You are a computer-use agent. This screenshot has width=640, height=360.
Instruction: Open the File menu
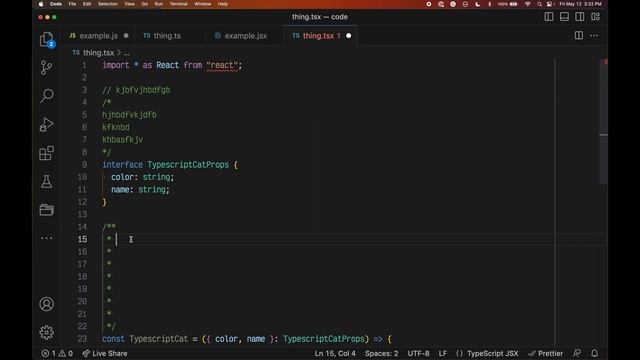(x=72, y=4)
